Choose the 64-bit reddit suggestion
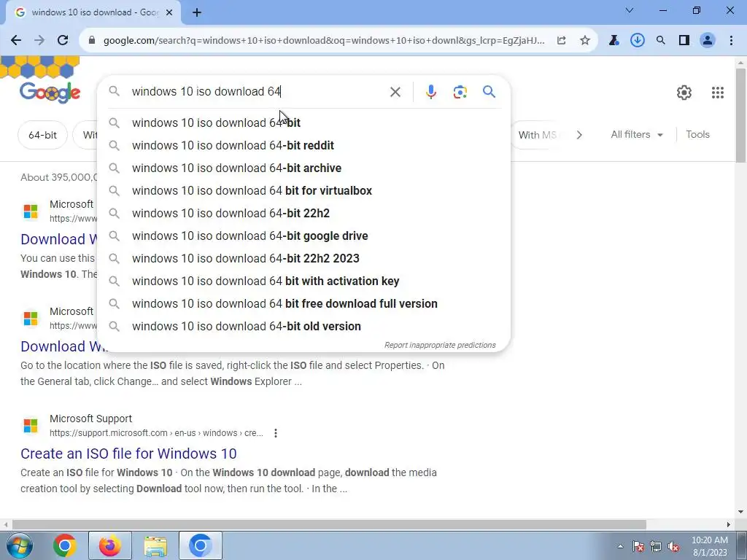Screen dimensions: 747x560 pos(304,145)
